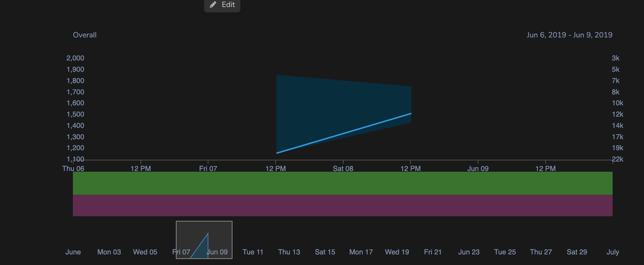The image size is (644, 265).
Task: Click Sat 29 on the overview timeline
Action: coord(577,252)
